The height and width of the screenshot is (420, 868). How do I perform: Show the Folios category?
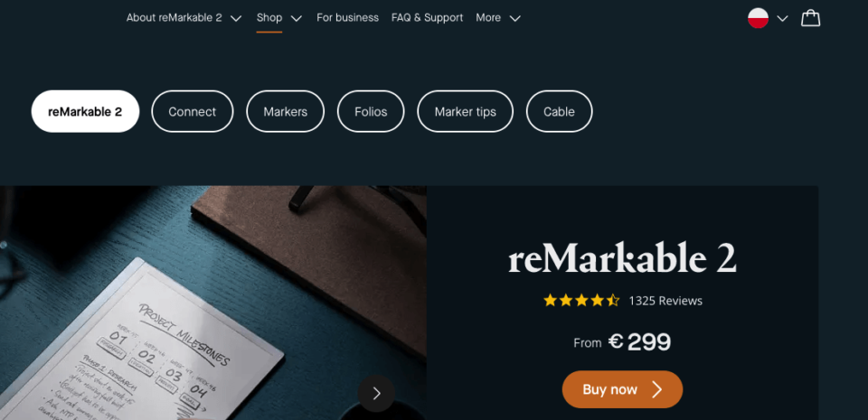(371, 111)
